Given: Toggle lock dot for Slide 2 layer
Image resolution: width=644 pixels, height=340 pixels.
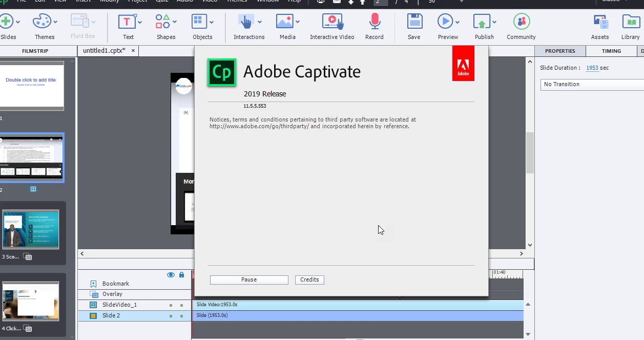Looking at the screenshot, I should pos(181,316).
